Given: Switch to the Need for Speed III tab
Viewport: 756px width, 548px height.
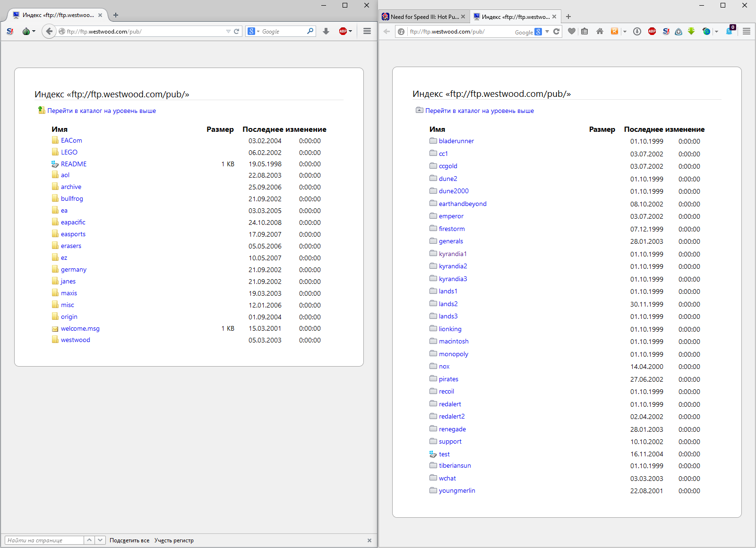Looking at the screenshot, I should pos(424,17).
